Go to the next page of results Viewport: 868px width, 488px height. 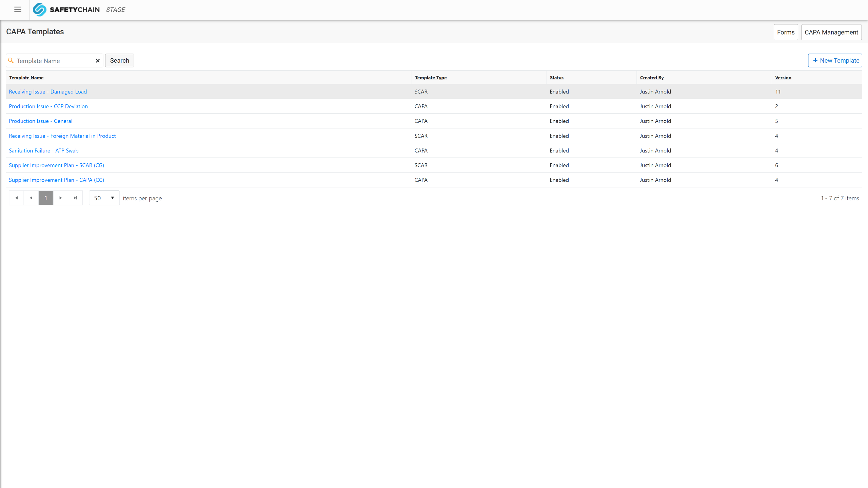pos(61,198)
